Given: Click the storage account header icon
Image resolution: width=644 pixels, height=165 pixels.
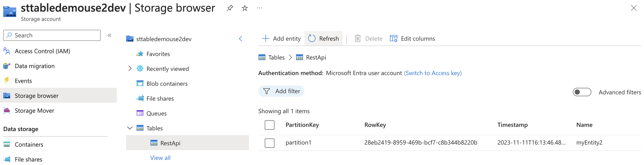Looking at the screenshot, I should tap(10, 11).
